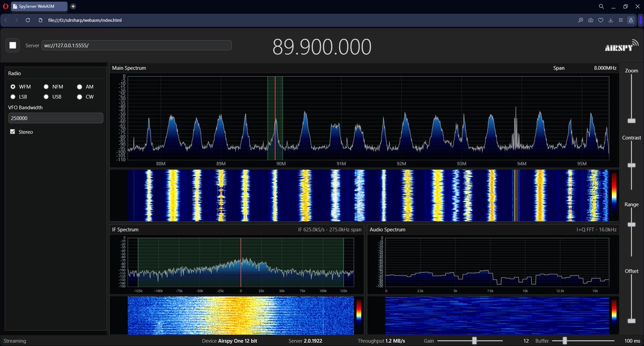Image resolution: width=644 pixels, height=346 pixels.
Task: Click the Main Spectrum waterfall display
Action: click(368, 196)
